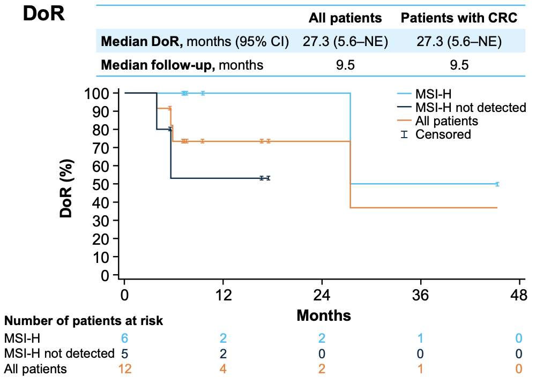
Task: Click median follow-up value under All patients column
Action: (345, 65)
